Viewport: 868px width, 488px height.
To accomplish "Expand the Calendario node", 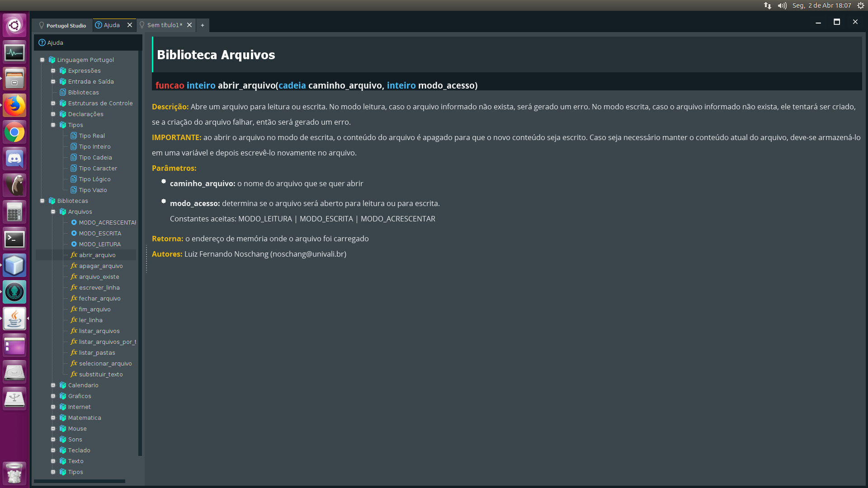I will (x=53, y=385).
